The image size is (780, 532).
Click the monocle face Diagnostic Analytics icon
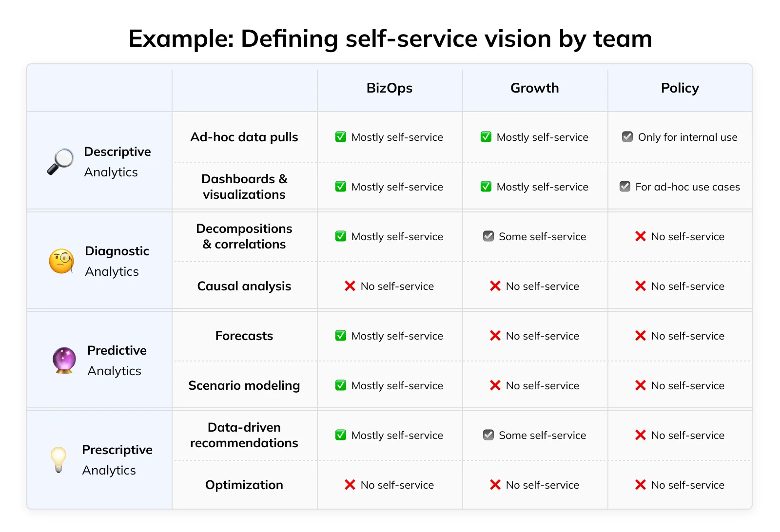(x=61, y=261)
